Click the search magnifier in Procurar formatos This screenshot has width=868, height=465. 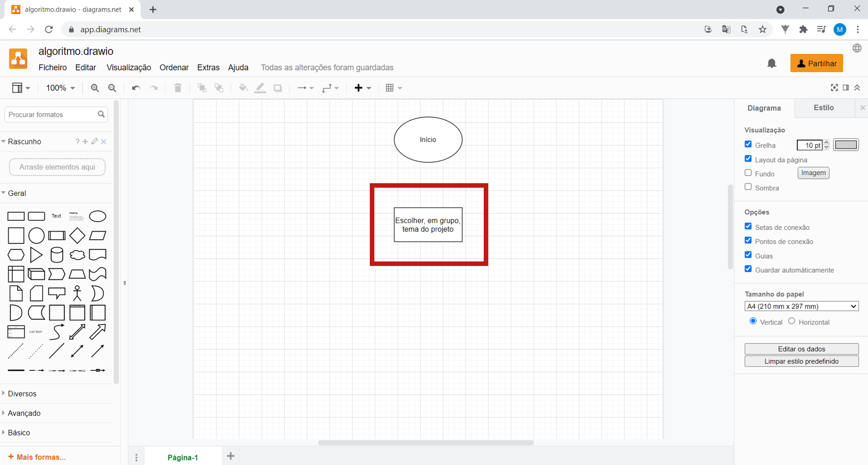coord(101,114)
